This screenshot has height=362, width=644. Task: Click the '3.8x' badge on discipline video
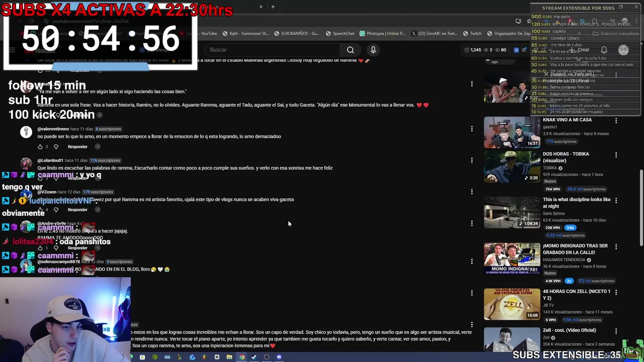coord(570,228)
